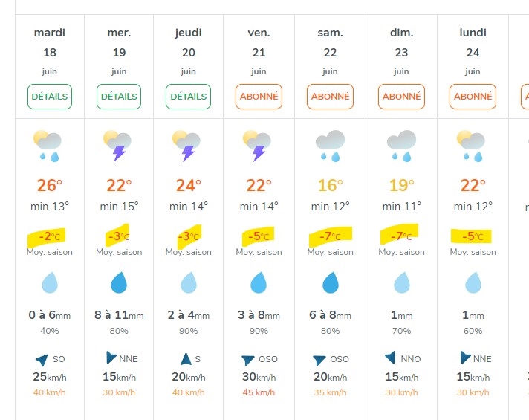This screenshot has height=420, width=529.
Task: Click ABONNÉ button for lundi 24
Action: (473, 97)
